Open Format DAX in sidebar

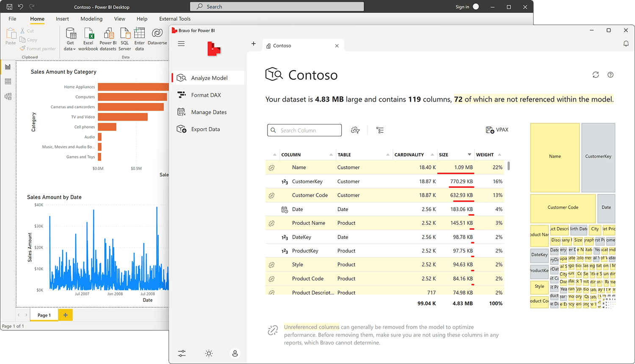coord(208,95)
